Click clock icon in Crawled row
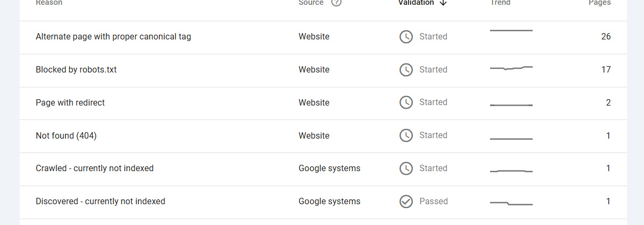Viewport: 644px width, 225px height. click(406, 168)
